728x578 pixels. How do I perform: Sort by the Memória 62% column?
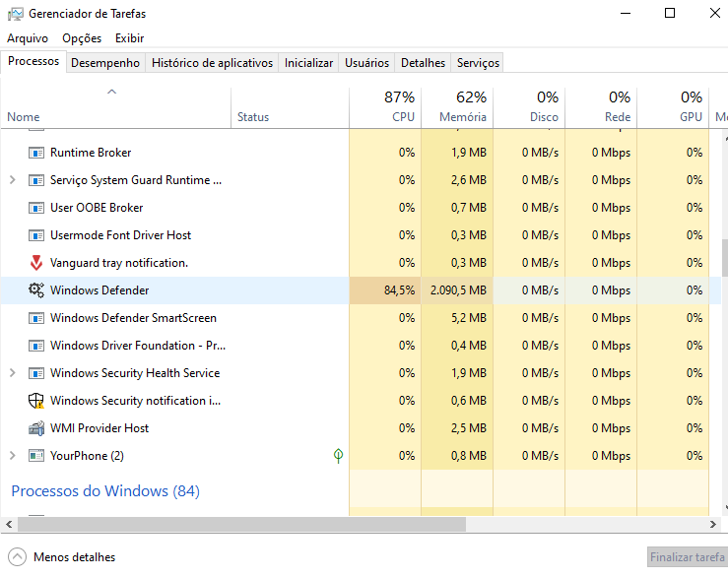coord(457,107)
